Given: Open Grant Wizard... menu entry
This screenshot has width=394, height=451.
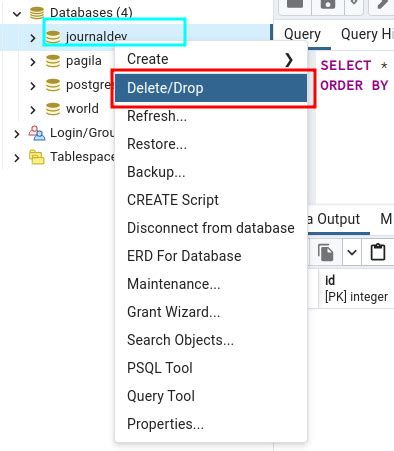Looking at the screenshot, I should [x=211, y=312].
